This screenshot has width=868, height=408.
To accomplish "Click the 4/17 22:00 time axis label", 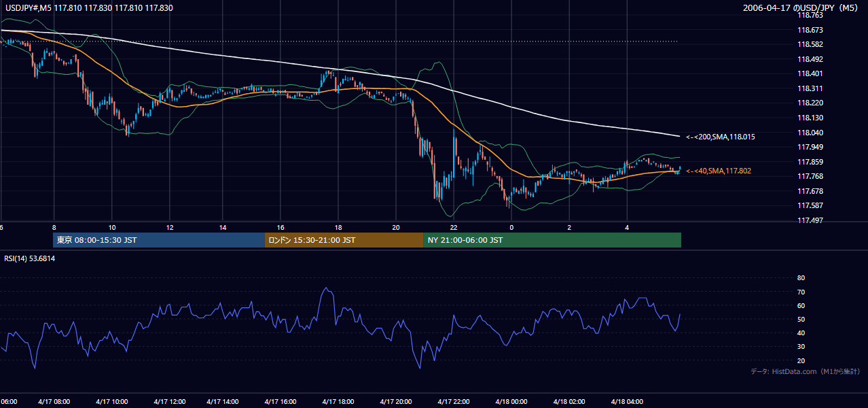I will [x=453, y=401].
